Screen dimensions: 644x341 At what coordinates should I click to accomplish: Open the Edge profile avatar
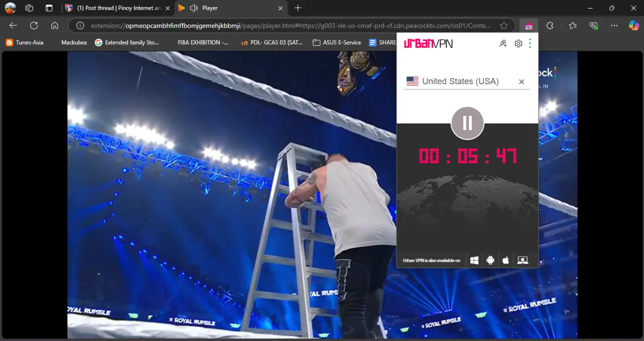click(10, 8)
